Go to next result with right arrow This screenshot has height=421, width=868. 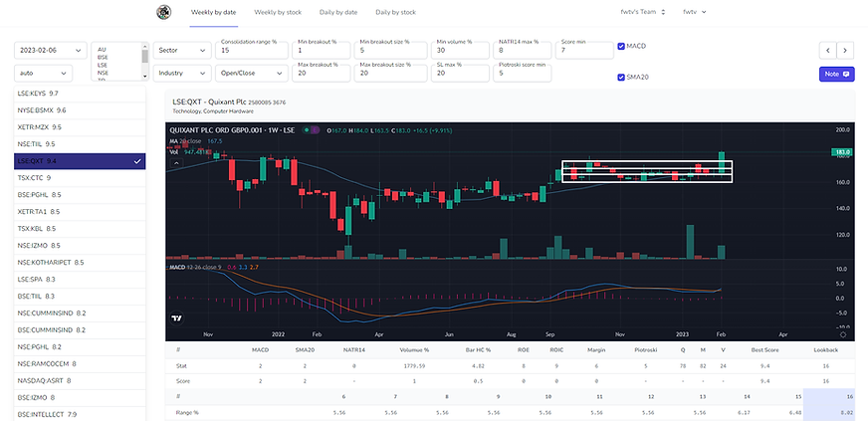[x=845, y=51]
